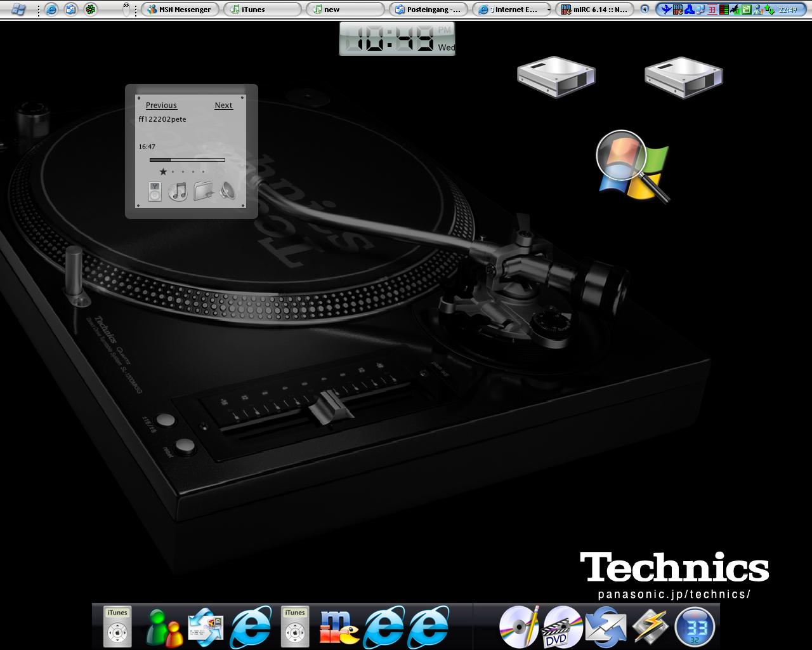Click the first rating star in widget

(x=163, y=171)
